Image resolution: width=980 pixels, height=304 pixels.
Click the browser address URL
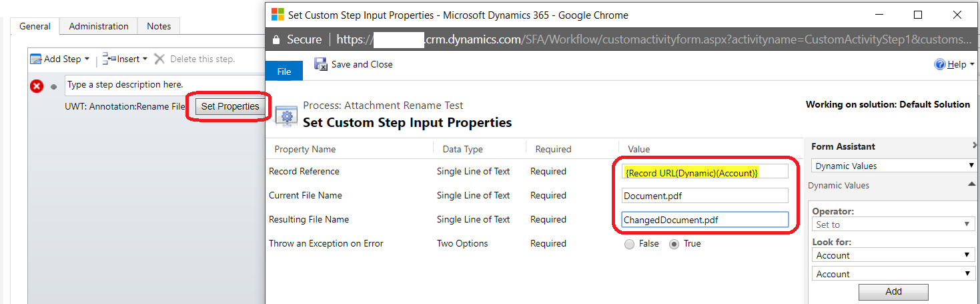654,39
